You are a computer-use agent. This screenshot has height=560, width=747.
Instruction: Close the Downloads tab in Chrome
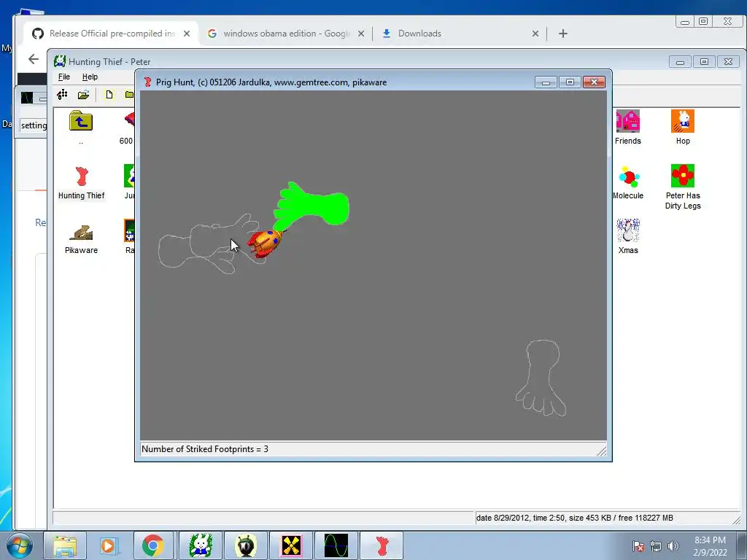coord(535,34)
